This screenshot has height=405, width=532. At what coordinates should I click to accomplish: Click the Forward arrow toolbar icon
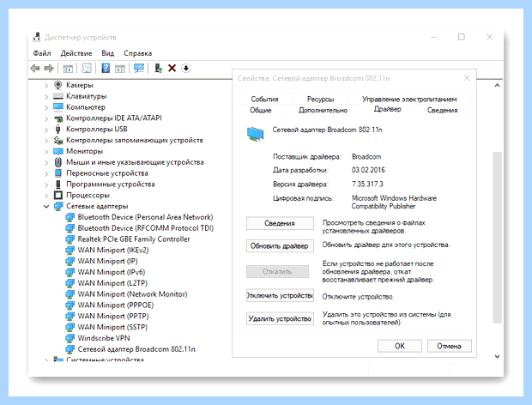(49, 69)
